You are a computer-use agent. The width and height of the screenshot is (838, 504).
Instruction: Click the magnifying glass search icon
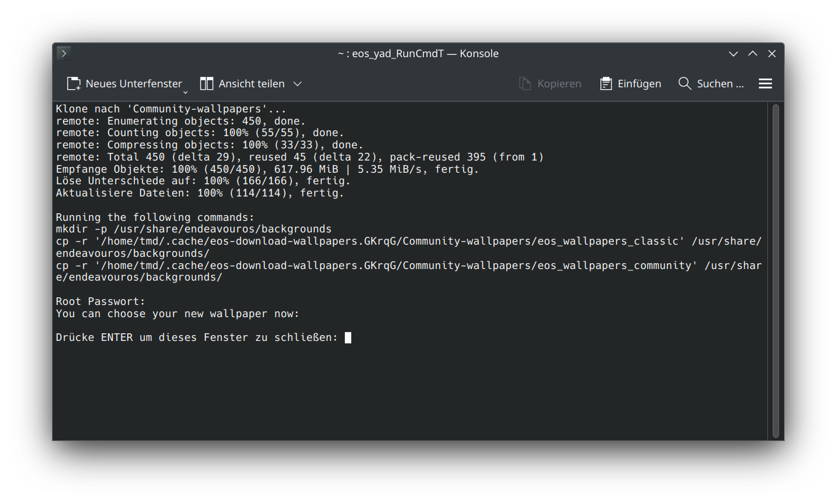[685, 83]
